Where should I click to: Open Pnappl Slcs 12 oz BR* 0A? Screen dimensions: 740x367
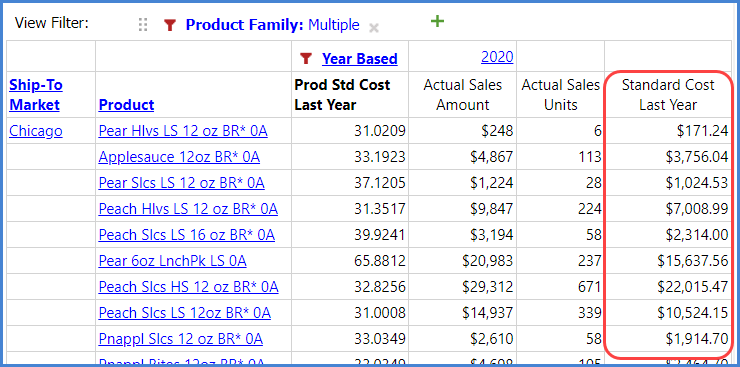coord(181,339)
